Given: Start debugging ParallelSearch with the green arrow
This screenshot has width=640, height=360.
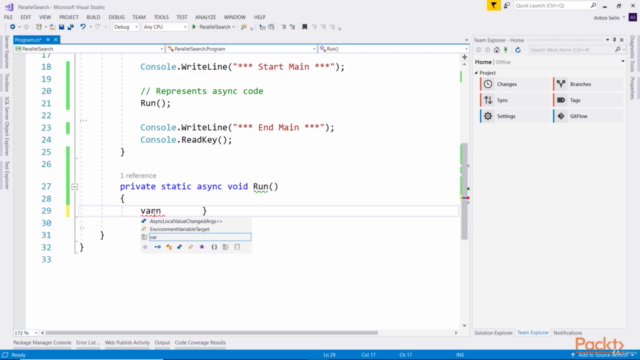Looking at the screenshot, I should click(194, 27).
